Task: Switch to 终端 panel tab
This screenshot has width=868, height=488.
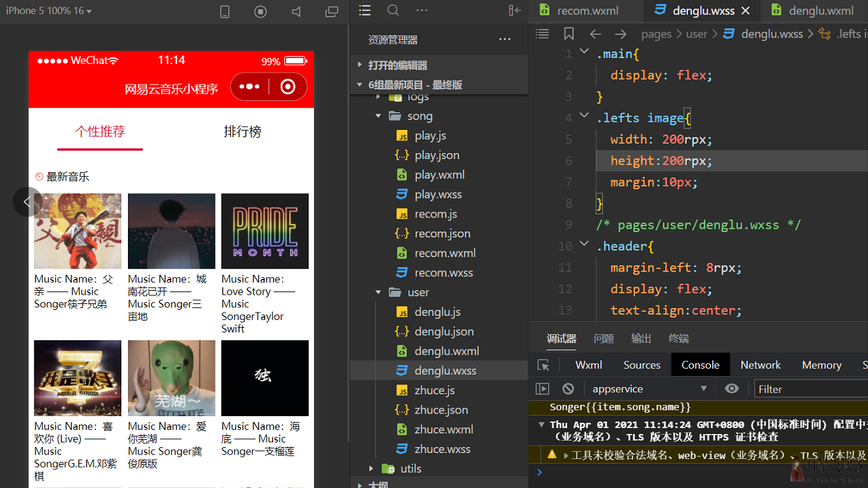Action: 679,338
